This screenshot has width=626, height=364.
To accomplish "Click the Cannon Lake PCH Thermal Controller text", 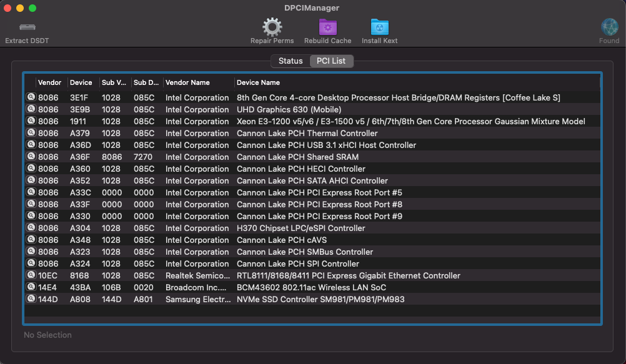I will pos(307,134).
